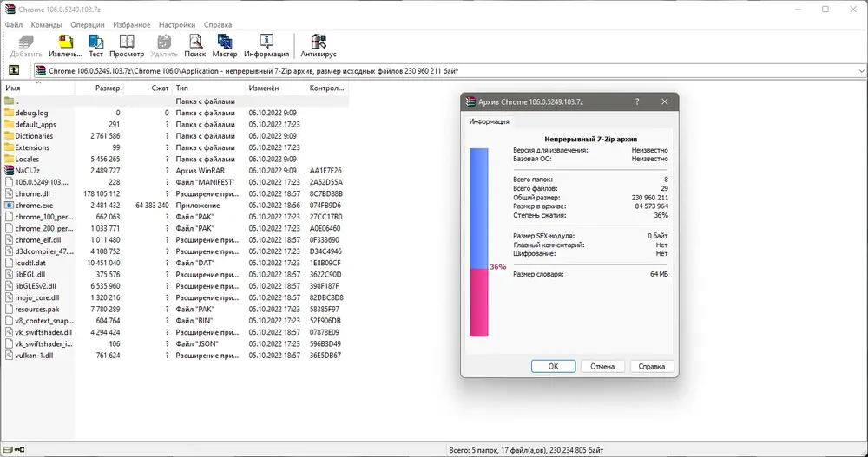The width and height of the screenshot is (868, 457).
Task: Confirm the dialog with OK
Action: click(x=553, y=366)
